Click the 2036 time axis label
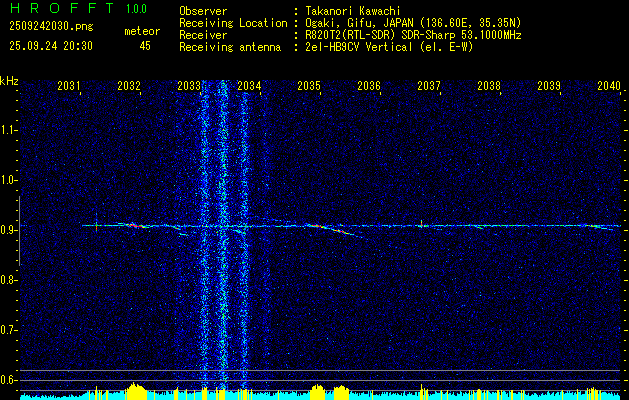The width and height of the screenshot is (629, 400). coord(369,86)
